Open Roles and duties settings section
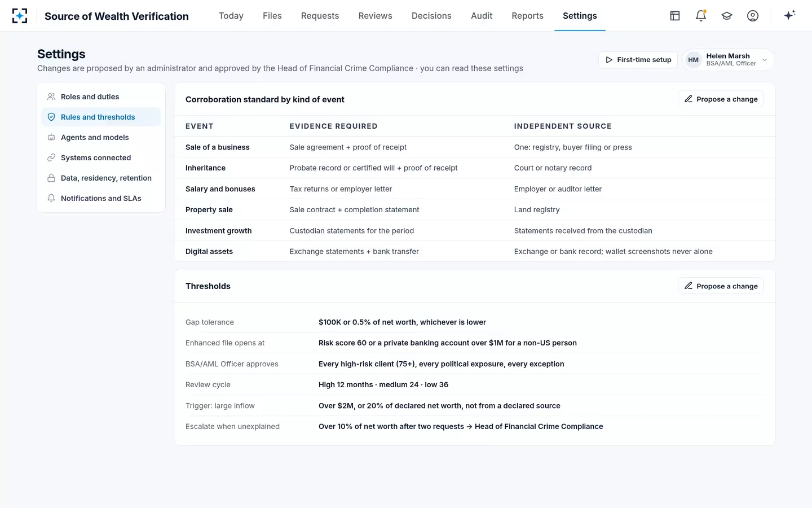Viewport: 812px width, 508px height. 101,97
